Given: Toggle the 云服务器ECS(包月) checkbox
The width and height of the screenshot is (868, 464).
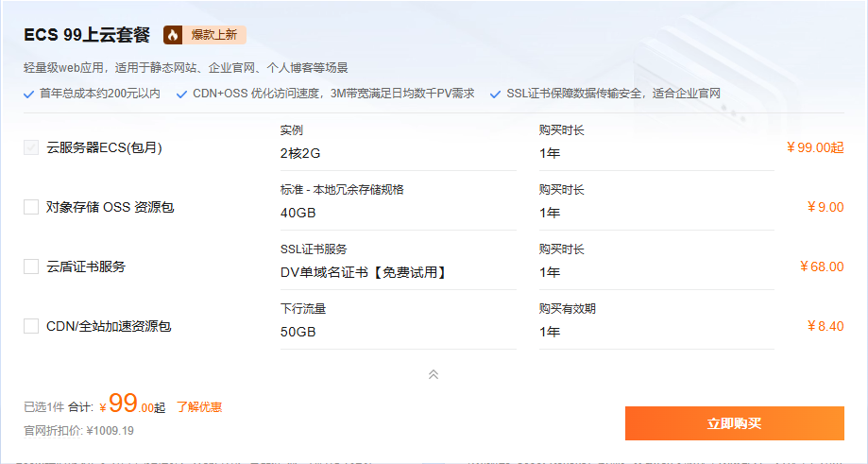Looking at the screenshot, I should coord(31,147).
